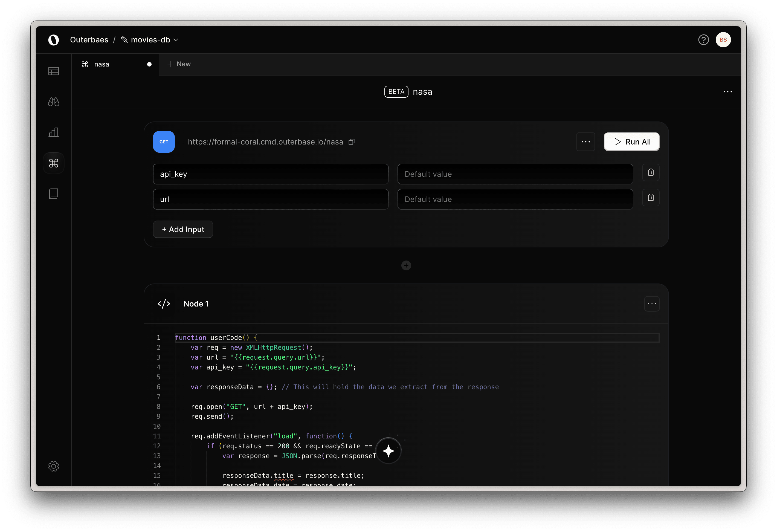
Task: Open the bar chart dashboards icon
Action: [54, 132]
